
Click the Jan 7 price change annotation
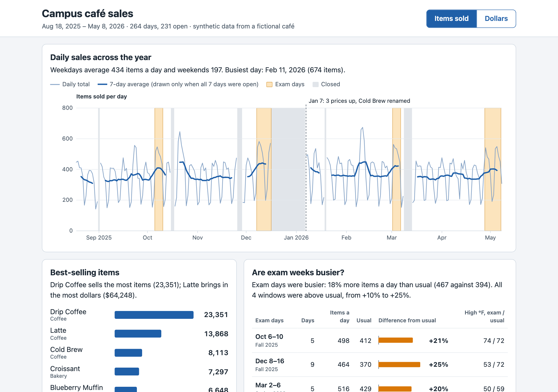359,101
